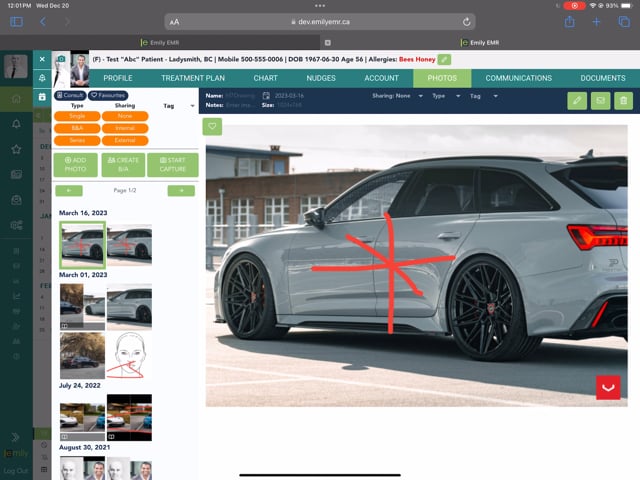The height and width of the screenshot is (480, 640).
Task: Open the DOCUMENTS tab
Action: (603, 78)
